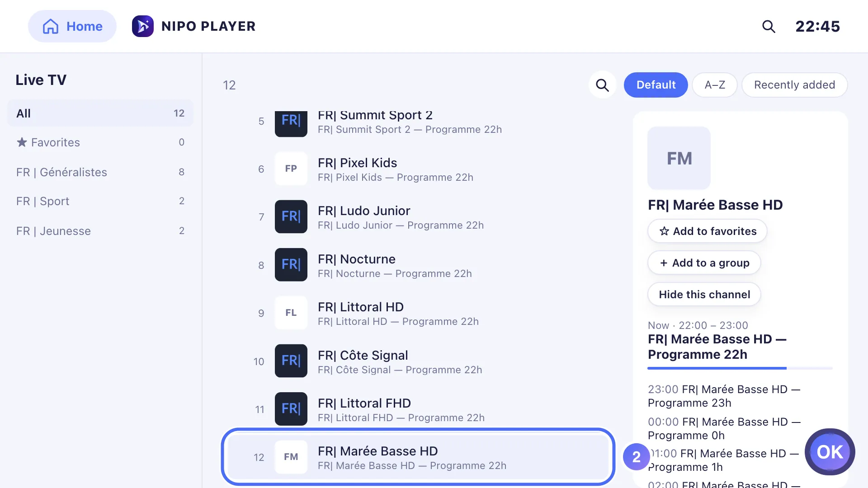Image resolution: width=868 pixels, height=488 pixels.
Task: Select channel FR| Pixel Kids
Action: (x=418, y=169)
